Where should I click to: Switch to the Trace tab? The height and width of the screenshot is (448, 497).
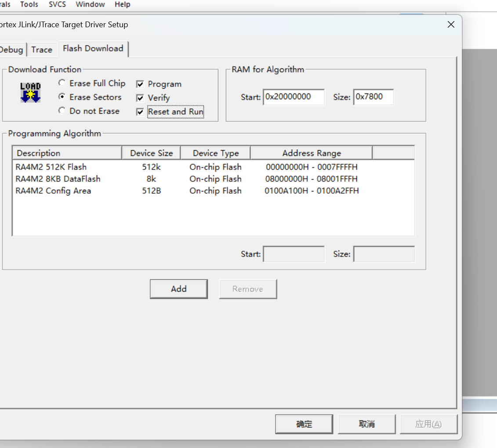click(42, 50)
